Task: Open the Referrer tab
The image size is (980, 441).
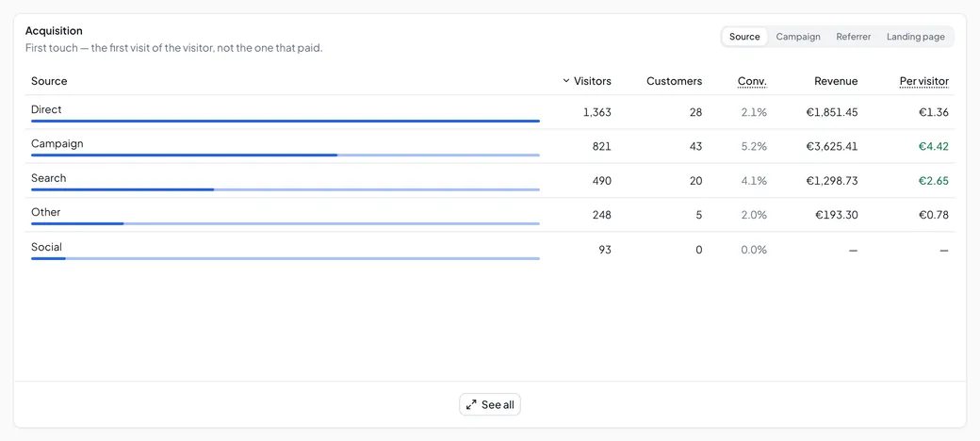Action: (x=853, y=37)
